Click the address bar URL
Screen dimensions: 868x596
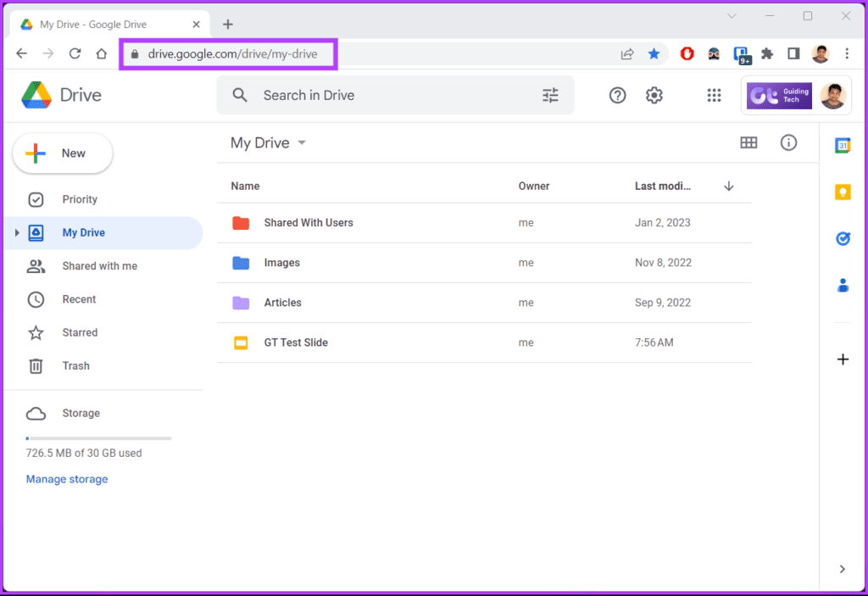point(232,53)
